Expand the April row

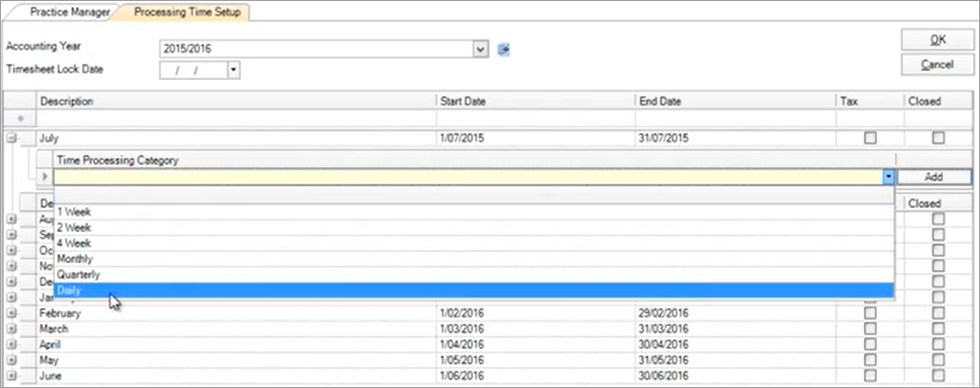tap(11, 344)
